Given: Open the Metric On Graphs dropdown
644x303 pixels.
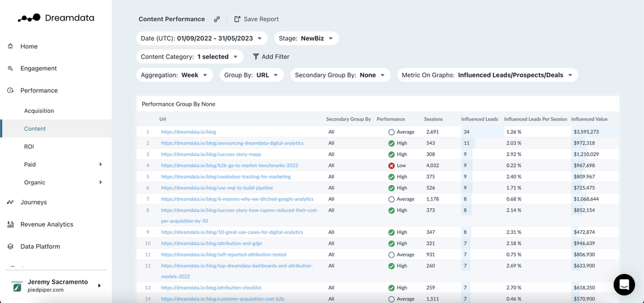Looking at the screenshot, I should (x=488, y=75).
